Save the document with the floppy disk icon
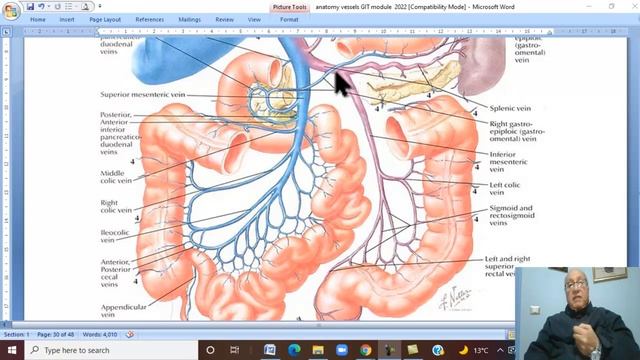Viewport: 640px width, 360px height. pos(30,7)
